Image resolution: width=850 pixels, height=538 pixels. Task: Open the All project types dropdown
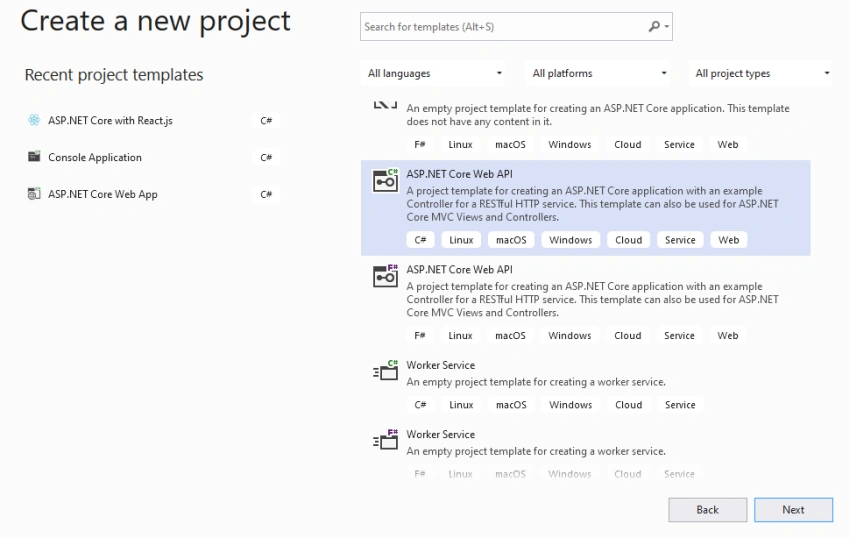(761, 73)
